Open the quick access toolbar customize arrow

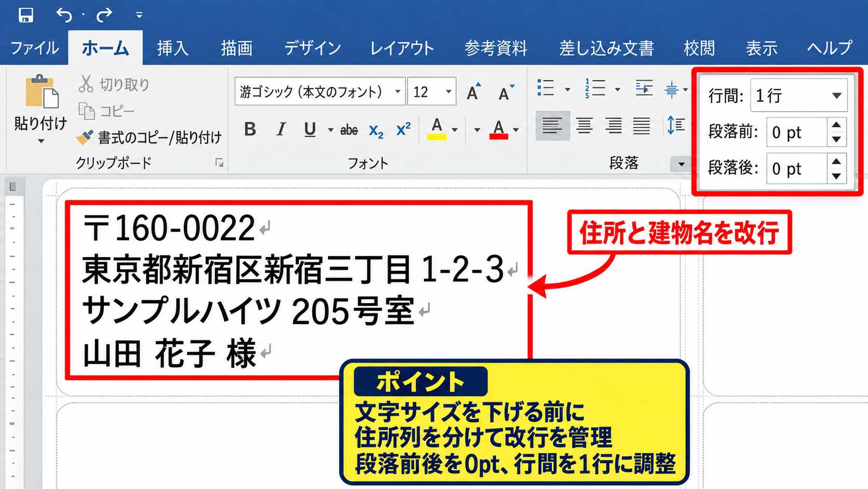[139, 16]
